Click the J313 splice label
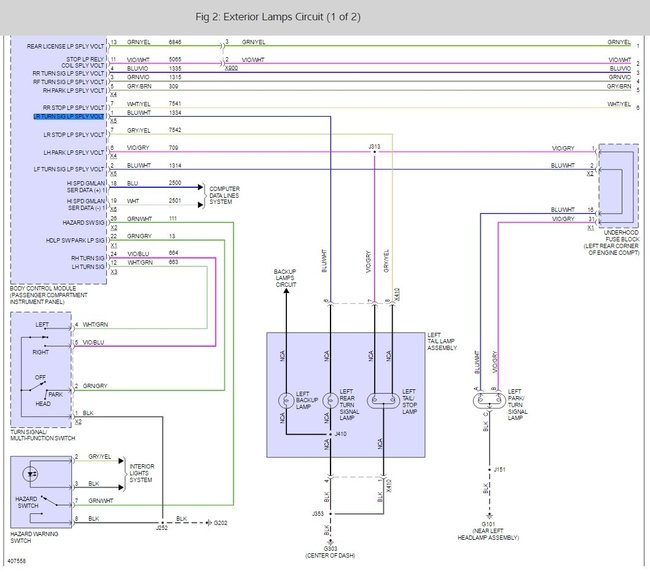The width and height of the screenshot is (650, 576). click(x=374, y=146)
